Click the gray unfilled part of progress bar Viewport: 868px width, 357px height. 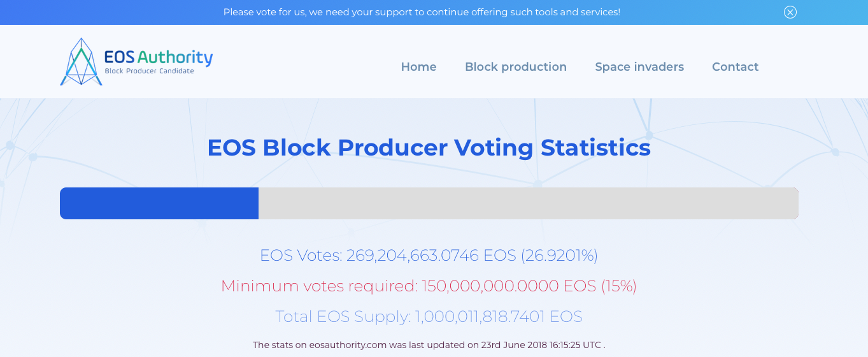(529, 203)
